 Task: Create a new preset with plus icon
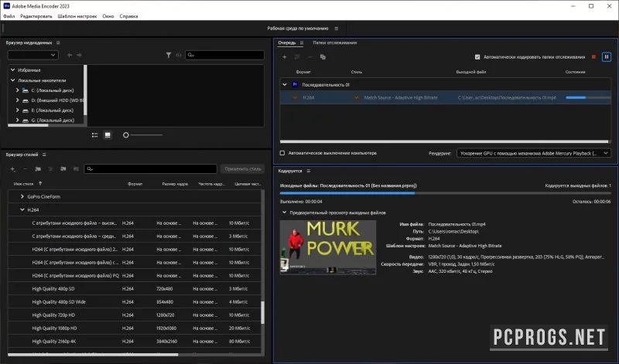(12, 168)
